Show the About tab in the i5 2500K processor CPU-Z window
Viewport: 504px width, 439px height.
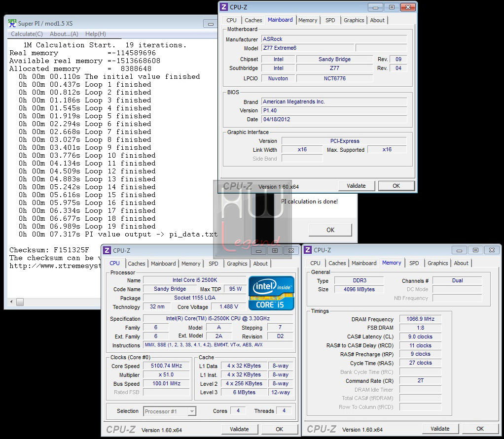tap(260, 264)
